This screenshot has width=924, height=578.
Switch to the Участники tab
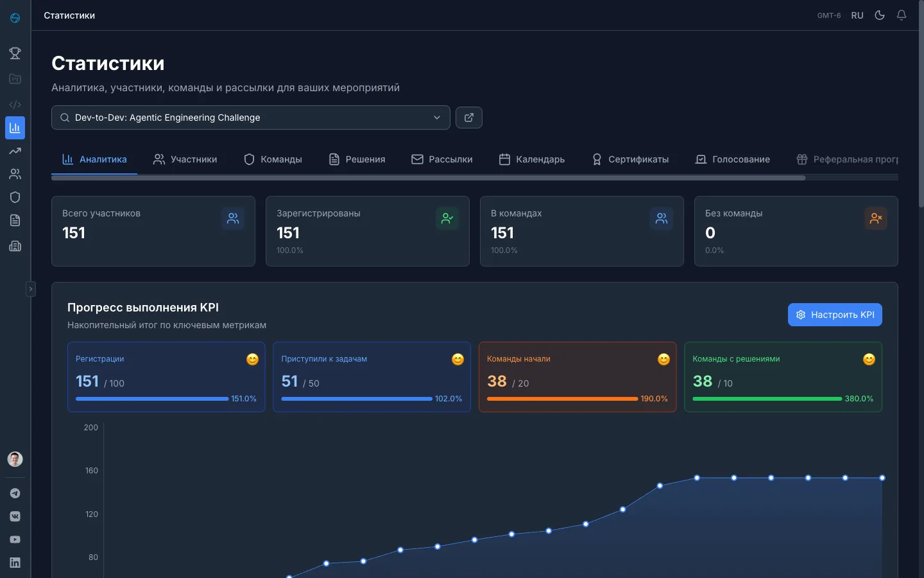(185, 159)
